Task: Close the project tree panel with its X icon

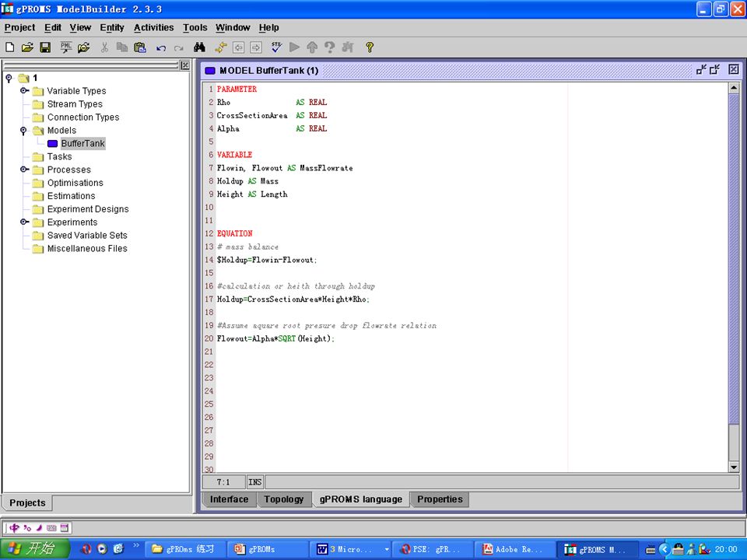Action: click(x=185, y=65)
